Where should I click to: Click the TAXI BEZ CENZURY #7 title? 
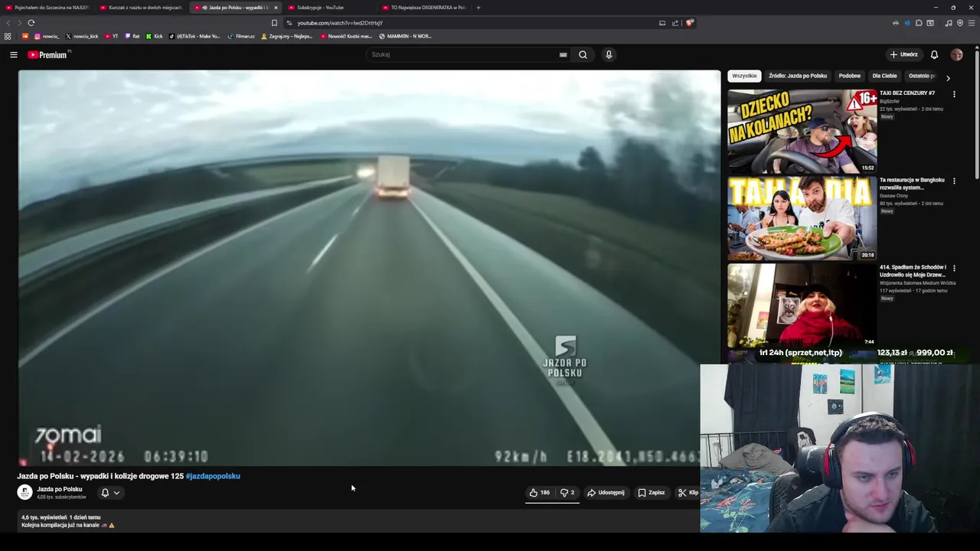point(907,93)
